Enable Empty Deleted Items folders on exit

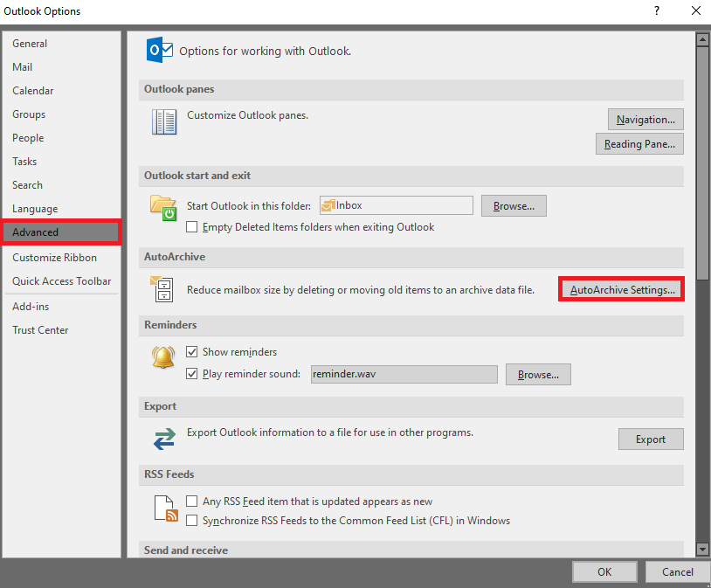coord(192,227)
